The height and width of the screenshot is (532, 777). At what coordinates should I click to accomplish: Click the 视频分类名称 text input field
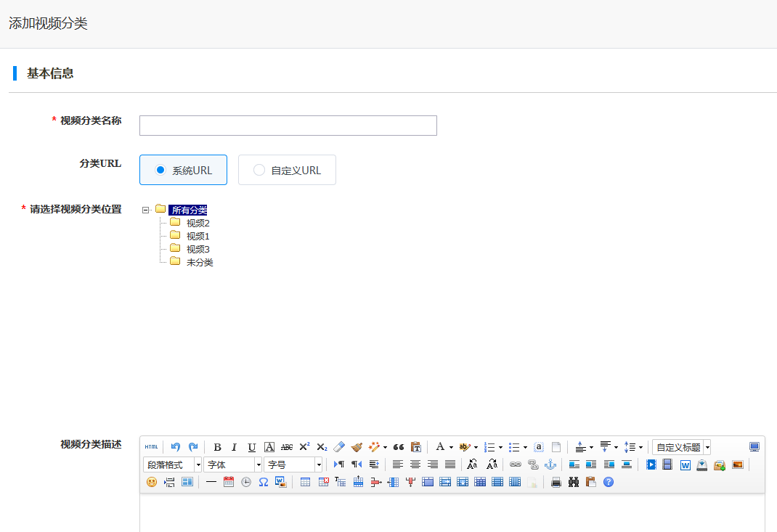(x=288, y=126)
